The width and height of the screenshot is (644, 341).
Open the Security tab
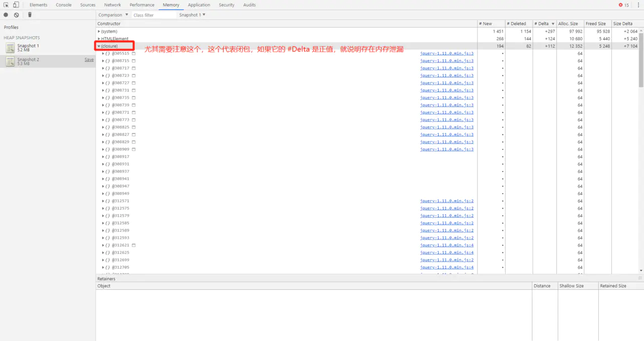pyautogui.click(x=226, y=5)
